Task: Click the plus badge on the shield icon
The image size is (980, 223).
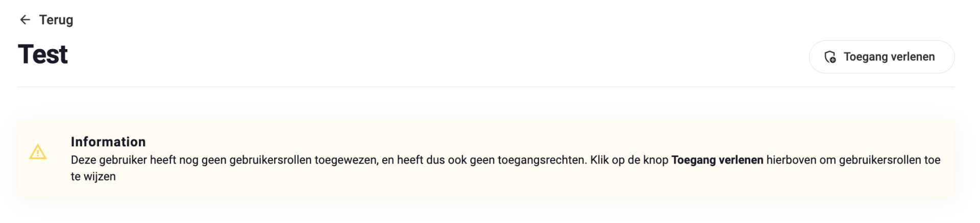Action: pyautogui.click(x=833, y=60)
